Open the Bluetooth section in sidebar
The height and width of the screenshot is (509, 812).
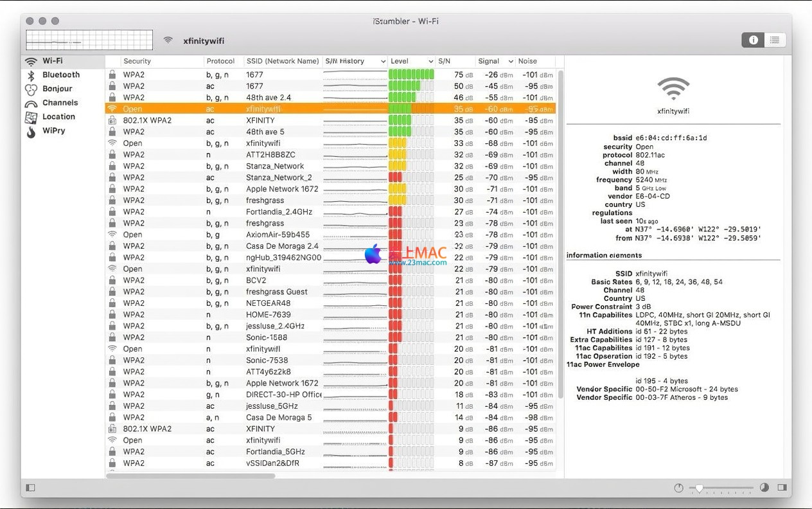coord(60,75)
